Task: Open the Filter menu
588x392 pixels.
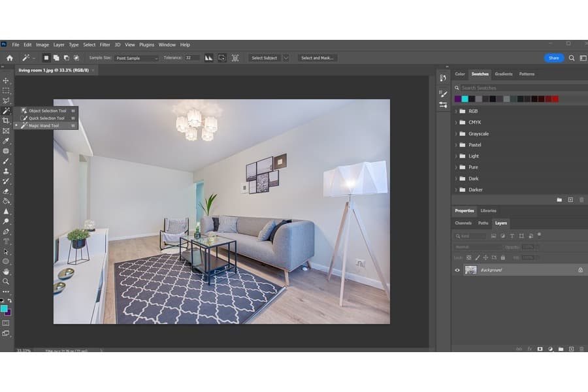Action: [105, 44]
